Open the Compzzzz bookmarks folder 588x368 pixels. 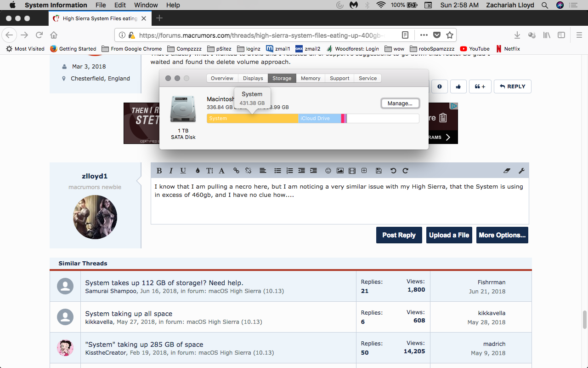click(x=184, y=49)
